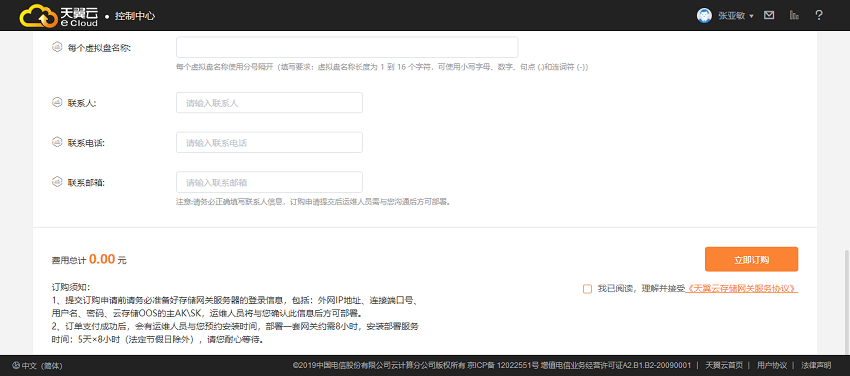This screenshot has height=376, width=850.
Task: Click the globe language icon in footer
Action: click(16, 366)
